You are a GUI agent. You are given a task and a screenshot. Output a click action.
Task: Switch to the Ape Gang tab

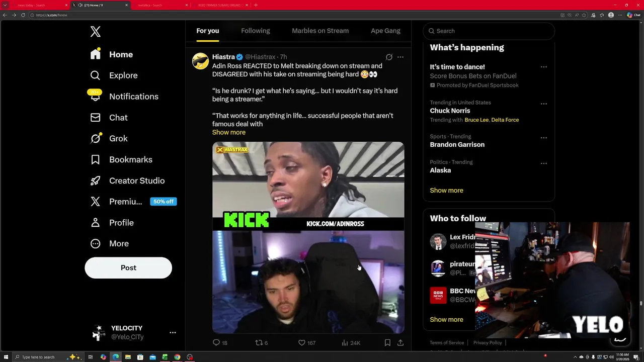point(386,31)
